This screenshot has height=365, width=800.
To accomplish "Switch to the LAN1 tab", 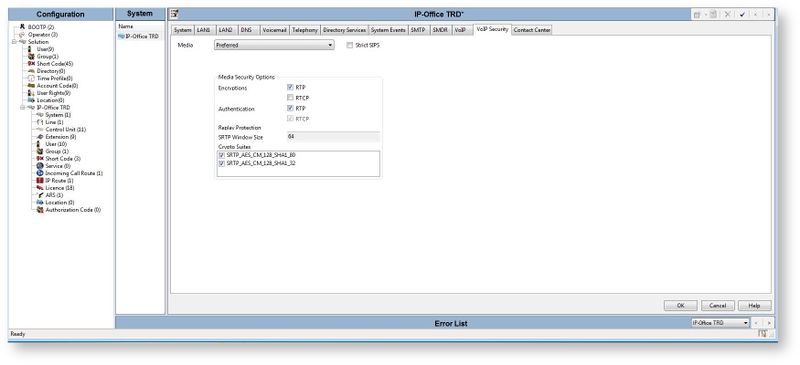I will [x=204, y=30].
